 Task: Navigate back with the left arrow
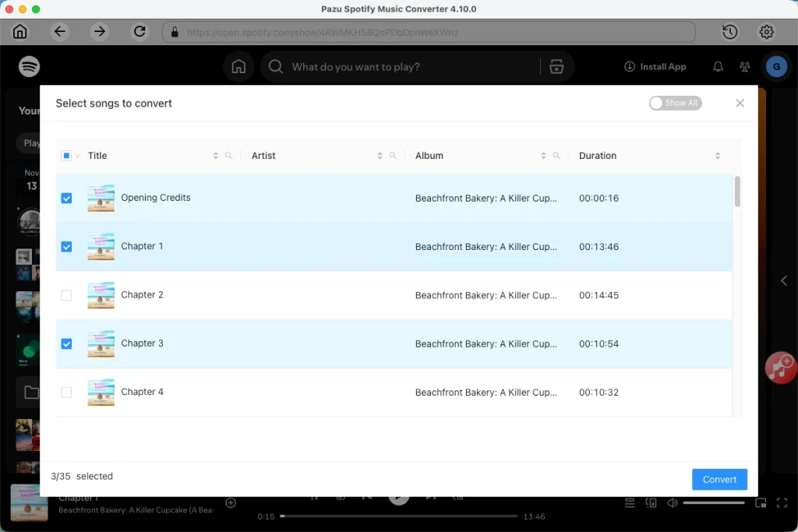pos(59,31)
